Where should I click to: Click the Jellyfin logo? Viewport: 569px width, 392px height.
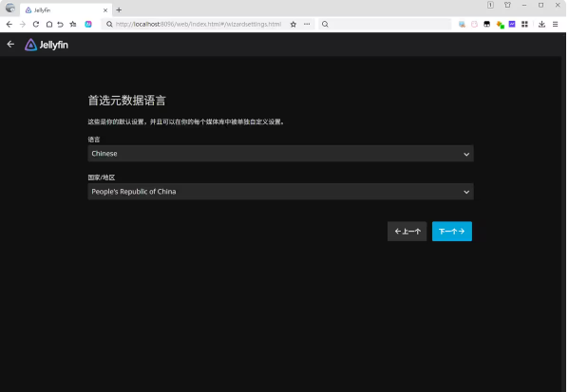(47, 45)
